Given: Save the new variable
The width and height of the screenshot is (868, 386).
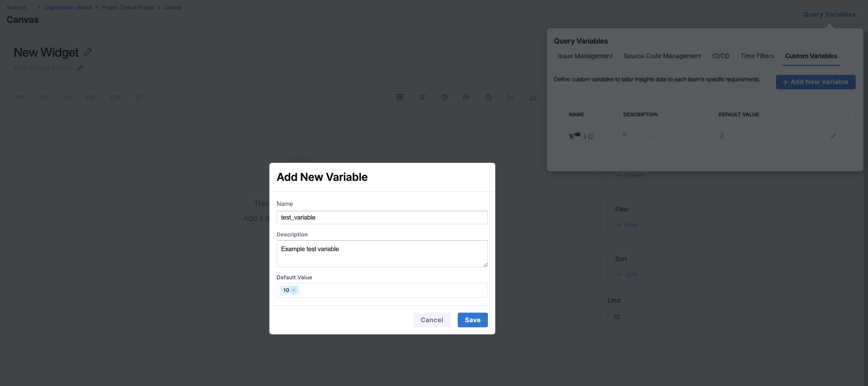Looking at the screenshot, I should (472, 320).
